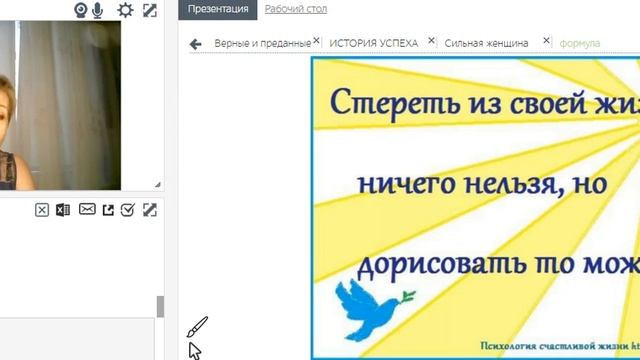Go back with the left arrow

click(x=196, y=44)
